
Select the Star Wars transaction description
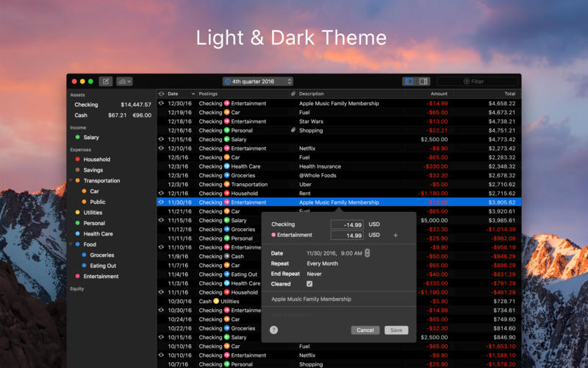pyautogui.click(x=311, y=121)
